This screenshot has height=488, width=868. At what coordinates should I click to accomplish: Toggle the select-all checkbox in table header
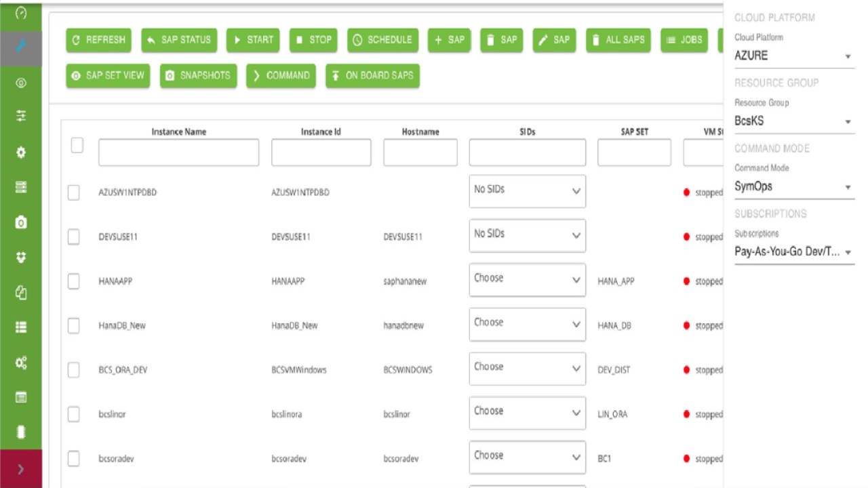tap(77, 145)
